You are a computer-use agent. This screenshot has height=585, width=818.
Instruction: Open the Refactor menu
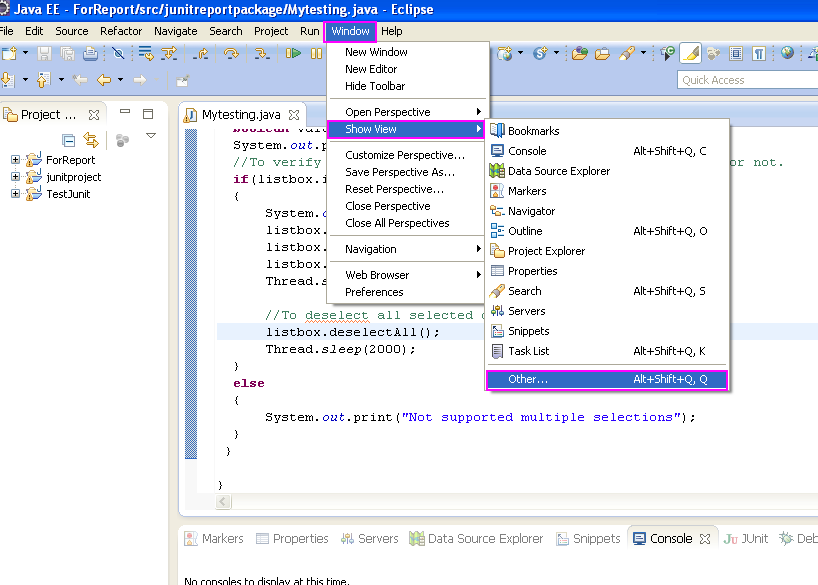coord(121,31)
